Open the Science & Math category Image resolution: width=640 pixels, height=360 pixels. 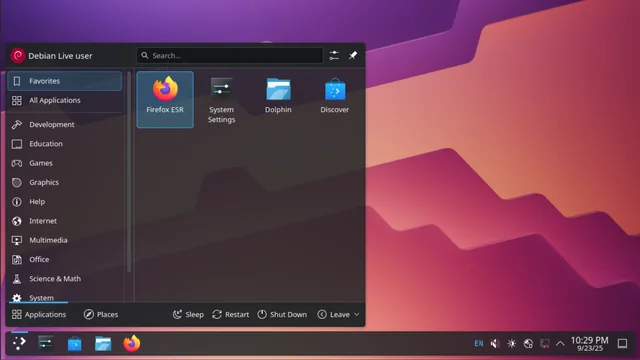tap(64, 278)
